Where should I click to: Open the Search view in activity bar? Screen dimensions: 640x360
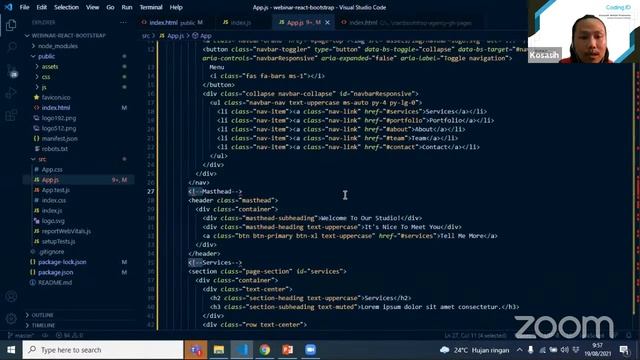(x=11, y=47)
